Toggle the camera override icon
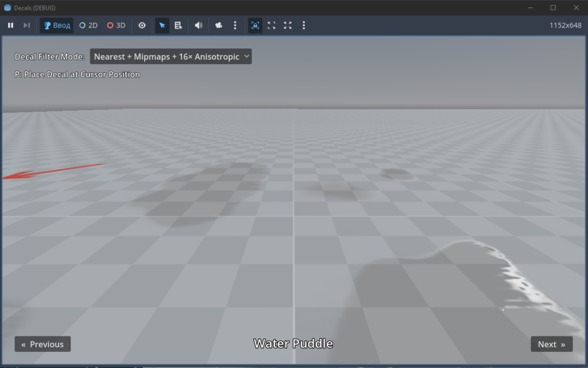588x368 pixels. pos(219,25)
